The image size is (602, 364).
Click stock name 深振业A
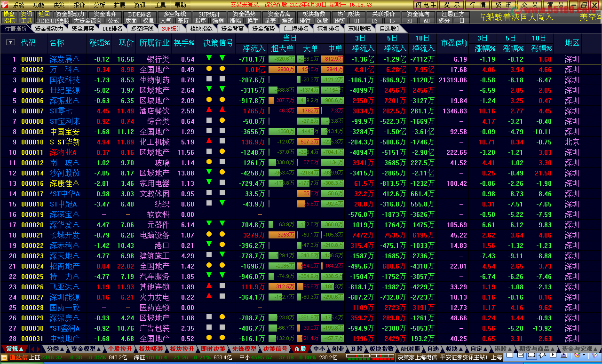(x=64, y=101)
